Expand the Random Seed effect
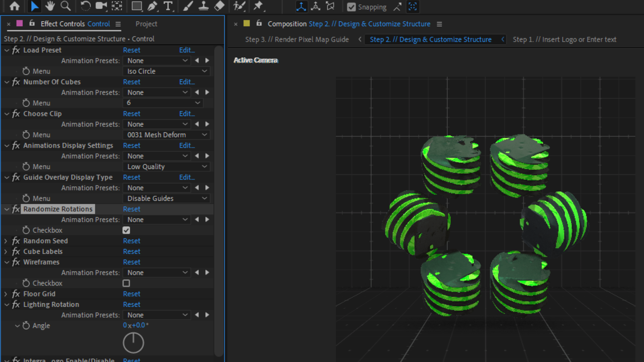The width and height of the screenshot is (644, 362). [x=6, y=241]
